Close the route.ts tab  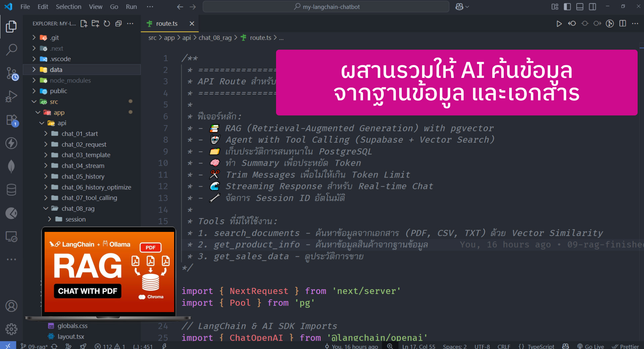[x=192, y=23]
